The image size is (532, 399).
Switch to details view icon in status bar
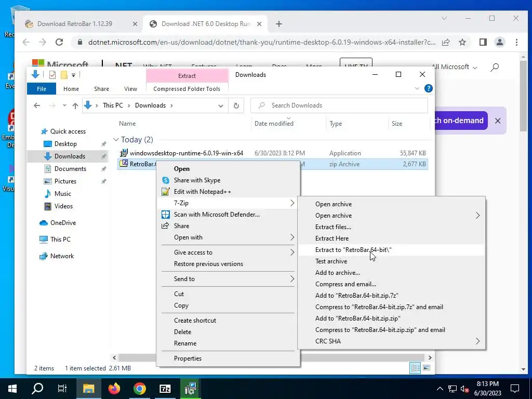point(415,368)
